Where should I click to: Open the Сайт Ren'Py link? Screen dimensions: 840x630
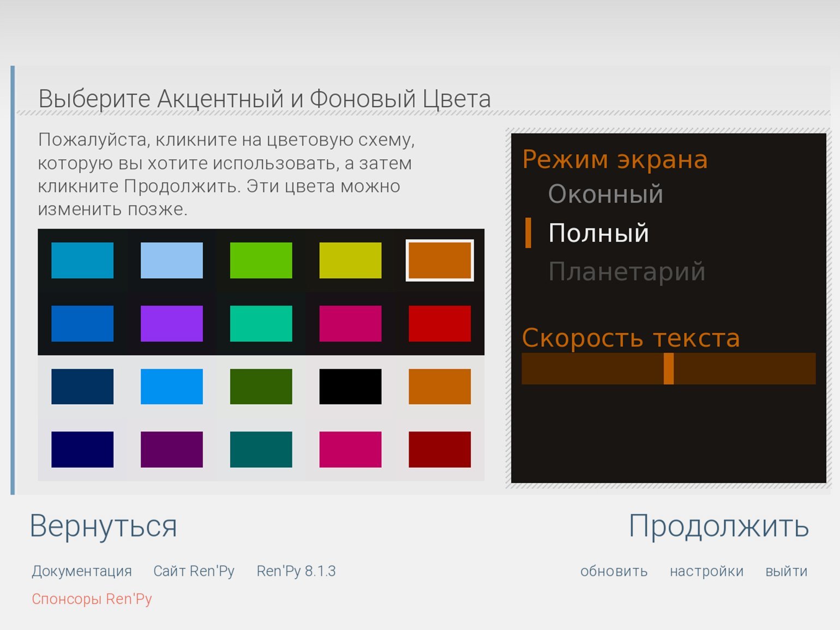194,571
